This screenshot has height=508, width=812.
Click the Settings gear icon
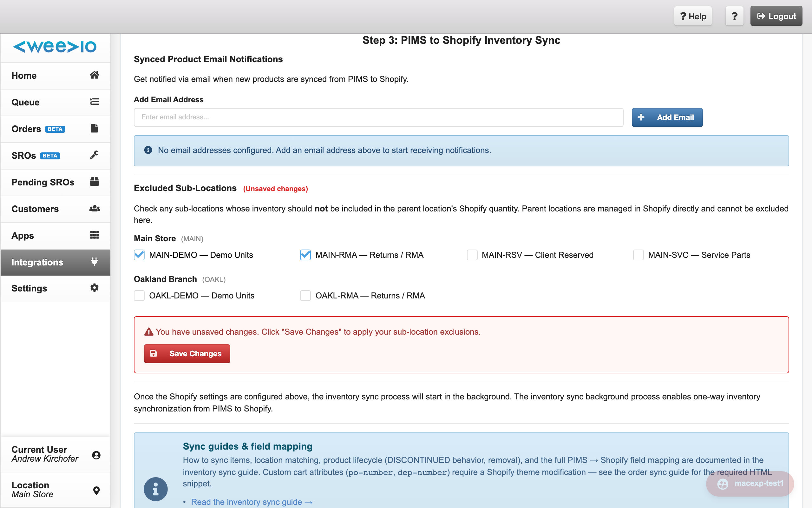coord(94,288)
